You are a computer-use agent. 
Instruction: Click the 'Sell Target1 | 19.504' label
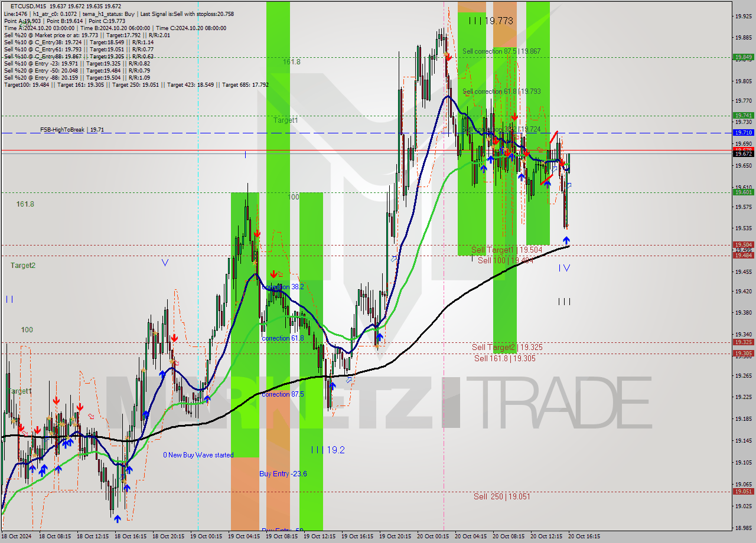[x=507, y=250]
